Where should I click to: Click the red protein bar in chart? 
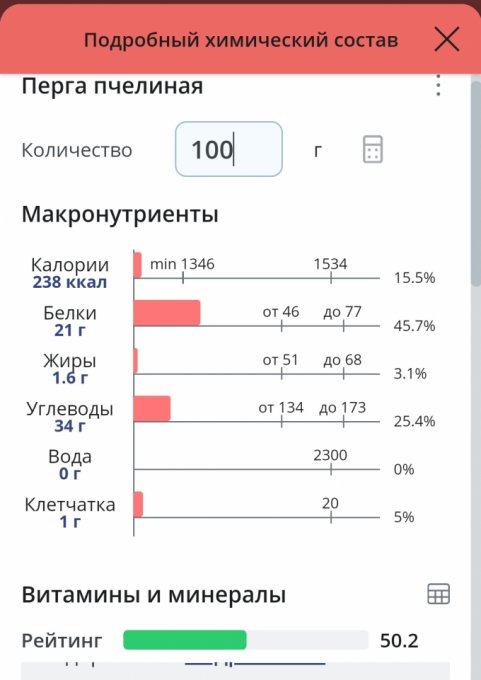point(167,313)
